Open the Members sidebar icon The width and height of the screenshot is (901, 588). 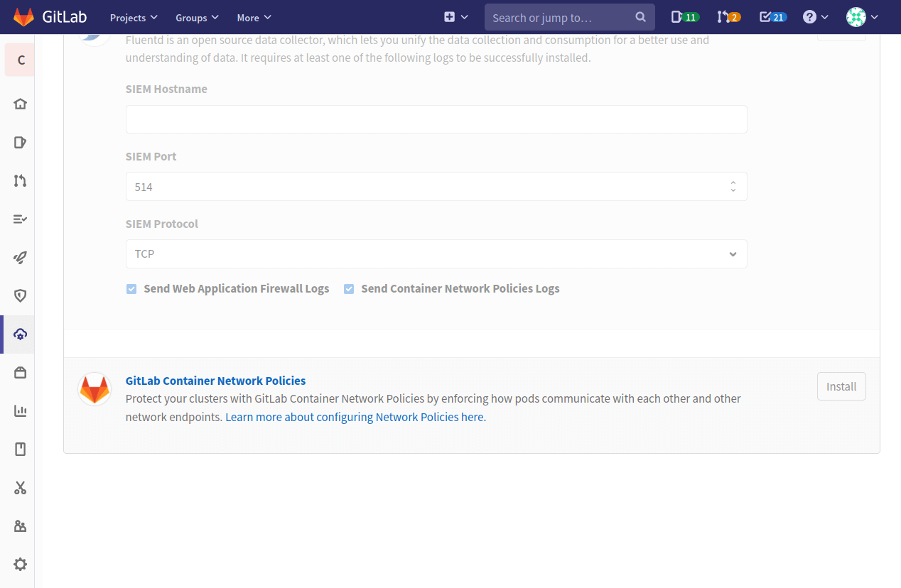(19, 526)
